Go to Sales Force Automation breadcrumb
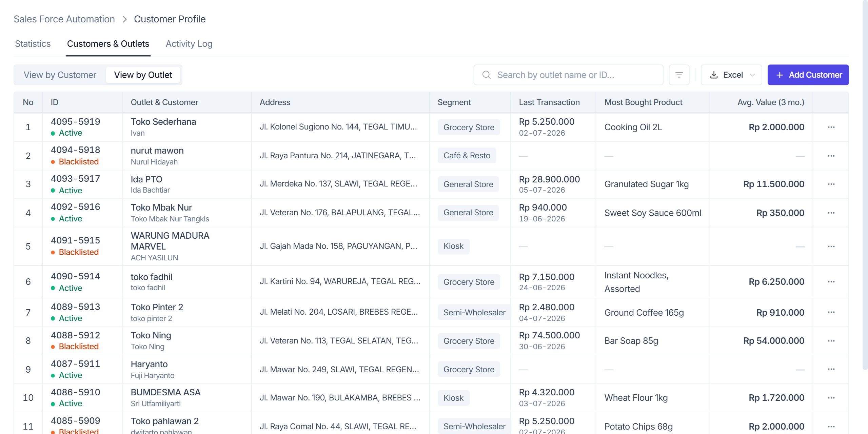 pos(64,19)
